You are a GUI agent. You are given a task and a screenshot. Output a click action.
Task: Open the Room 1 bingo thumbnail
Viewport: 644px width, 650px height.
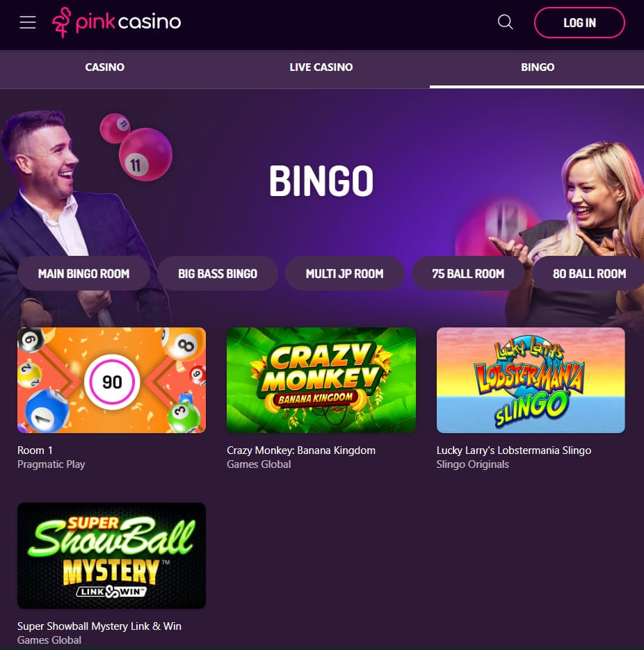pyautogui.click(x=111, y=380)
